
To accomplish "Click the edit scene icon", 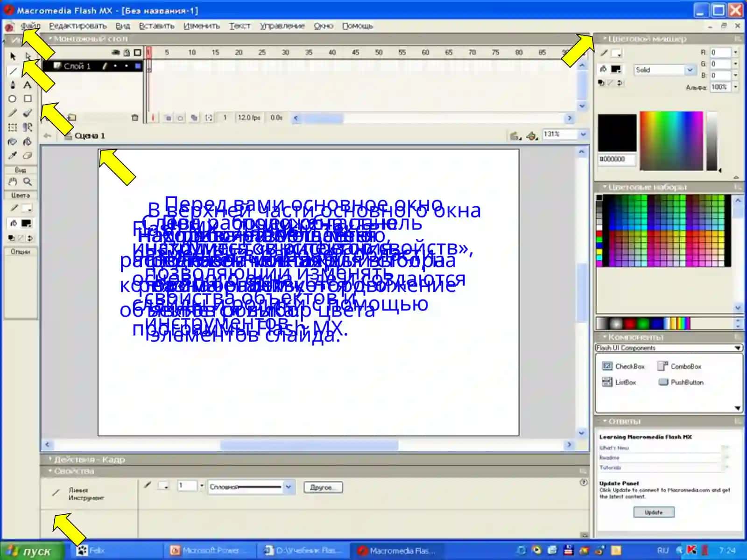I will click(514, 136).
